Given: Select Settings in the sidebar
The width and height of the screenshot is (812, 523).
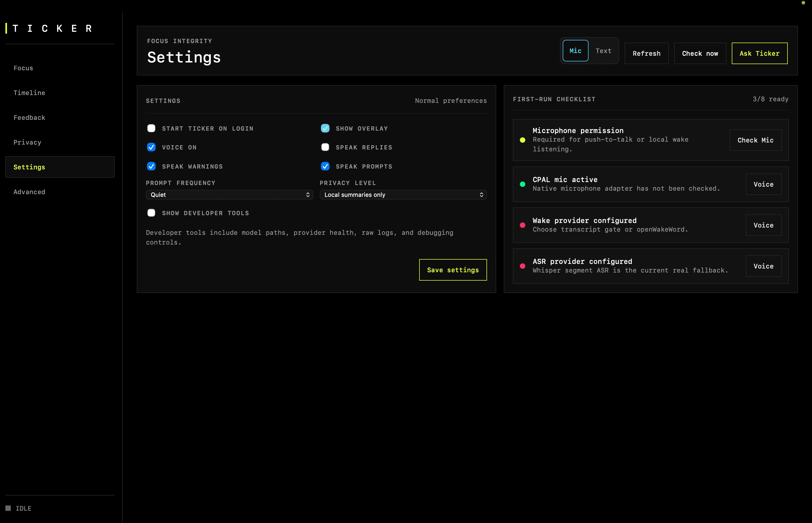Looking at the screenshot, I should [60, 167].
